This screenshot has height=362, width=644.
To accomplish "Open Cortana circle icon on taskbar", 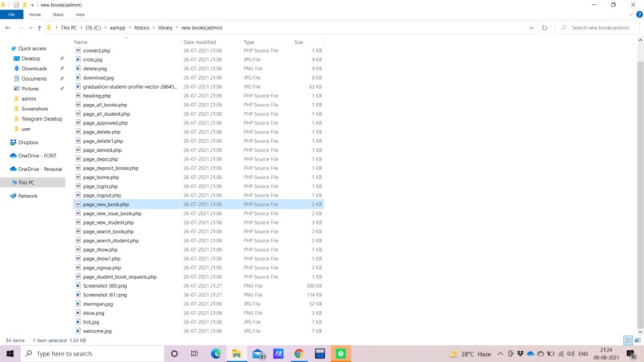I will tap(174, 354).
